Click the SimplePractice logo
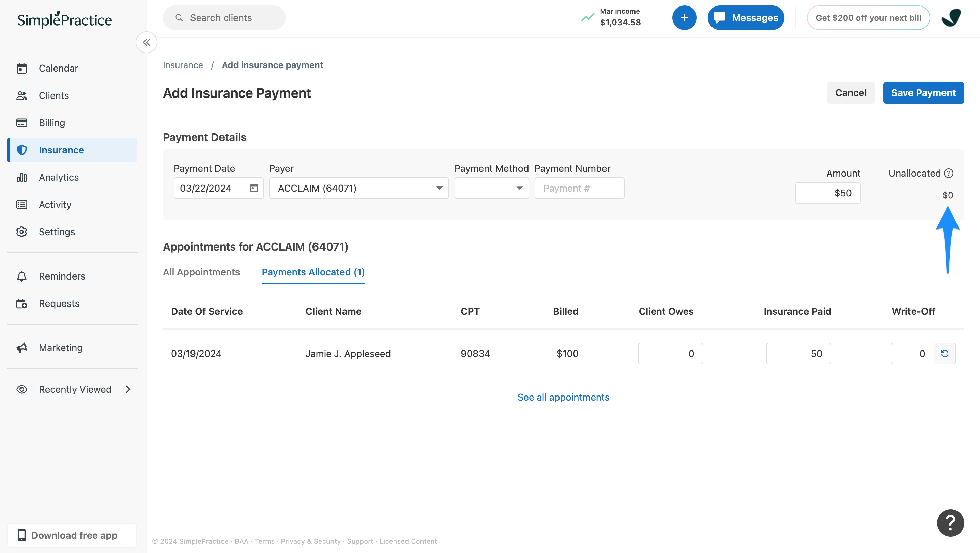 click(64, 19)
